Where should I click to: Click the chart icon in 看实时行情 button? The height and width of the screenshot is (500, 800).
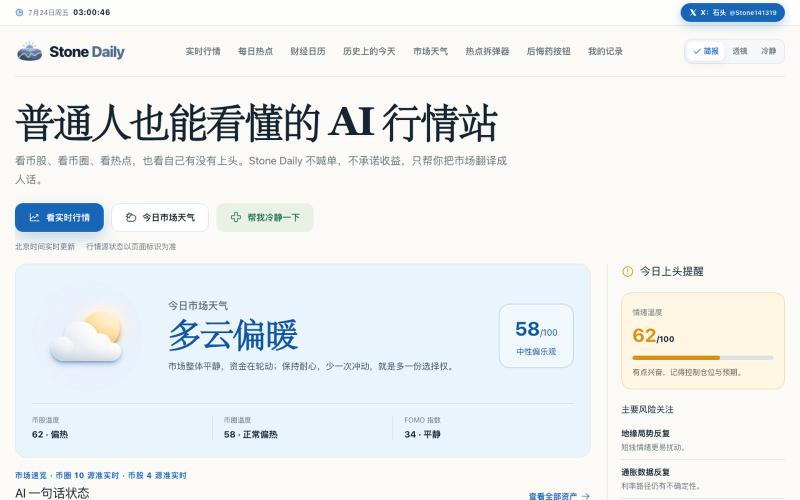[x=34, y=217]
